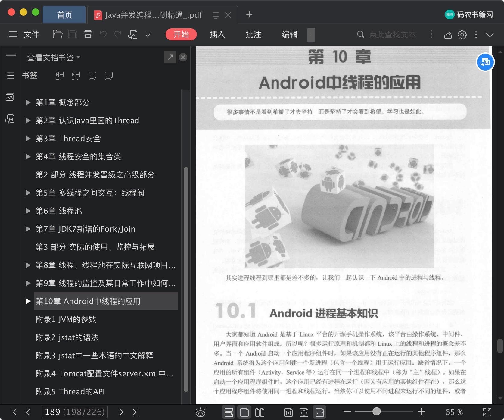Switch to the 首页 tab

point(64,15)
